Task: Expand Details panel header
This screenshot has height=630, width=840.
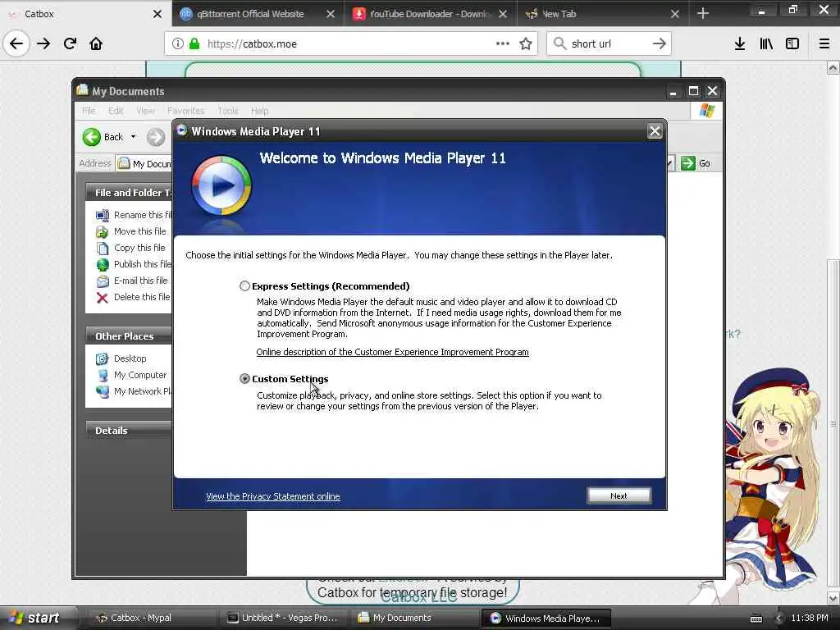Action: (x=129, y=430)
